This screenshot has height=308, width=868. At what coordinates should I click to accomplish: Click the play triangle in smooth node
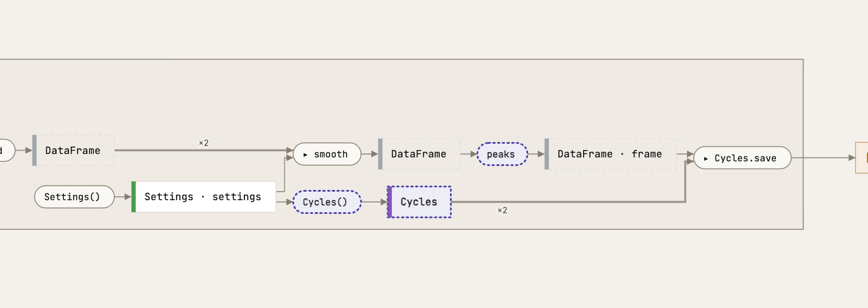(x=306, y=155)
